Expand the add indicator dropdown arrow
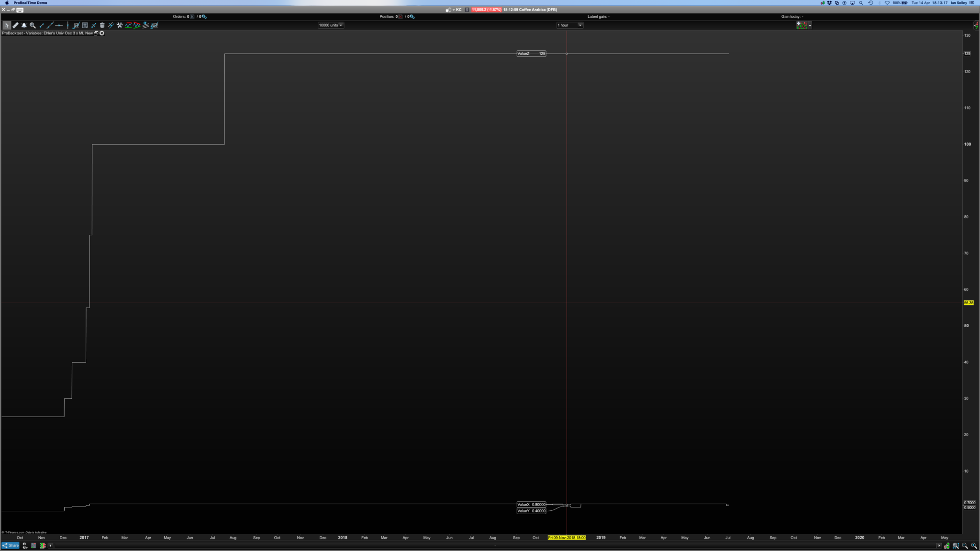The width and height of the screenshot is (980, 551). coord(810,25)
